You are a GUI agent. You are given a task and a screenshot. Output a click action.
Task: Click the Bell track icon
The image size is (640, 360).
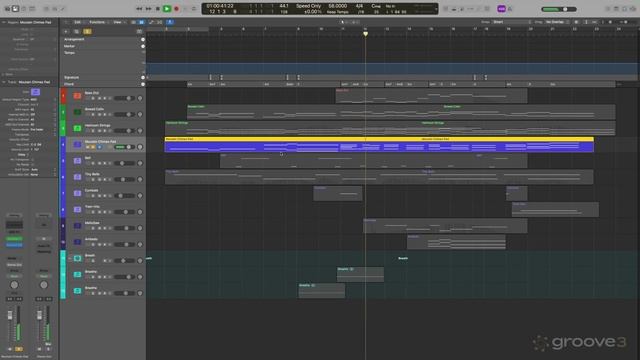[77, 161]
